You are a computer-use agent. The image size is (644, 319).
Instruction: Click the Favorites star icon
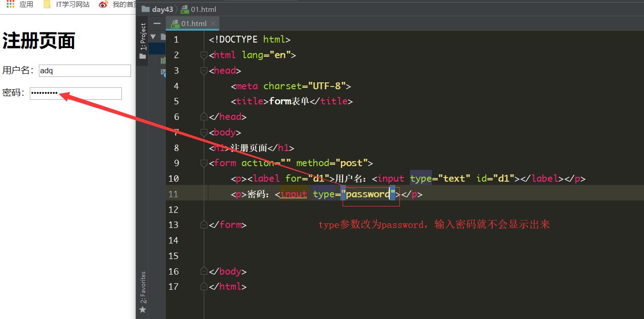(142, 310)
